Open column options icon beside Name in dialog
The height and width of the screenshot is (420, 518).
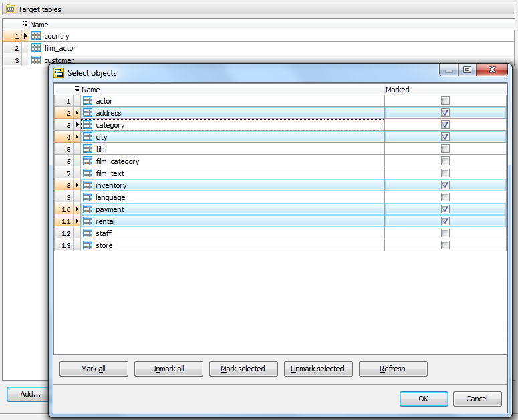(x=77, y=89)
